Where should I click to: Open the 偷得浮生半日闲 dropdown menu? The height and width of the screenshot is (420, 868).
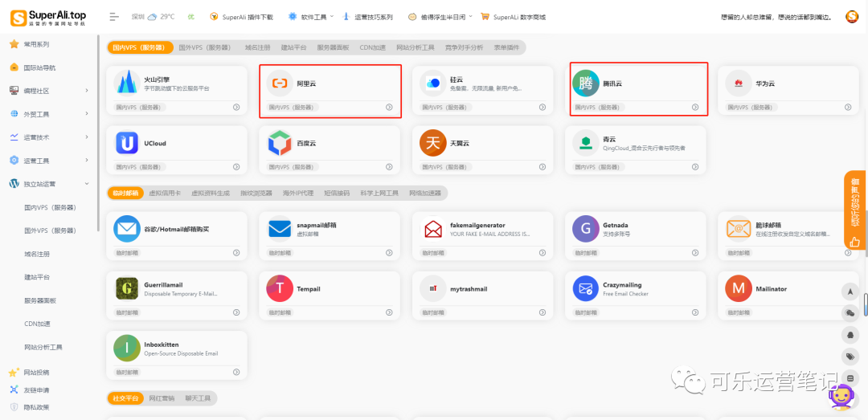440,17
